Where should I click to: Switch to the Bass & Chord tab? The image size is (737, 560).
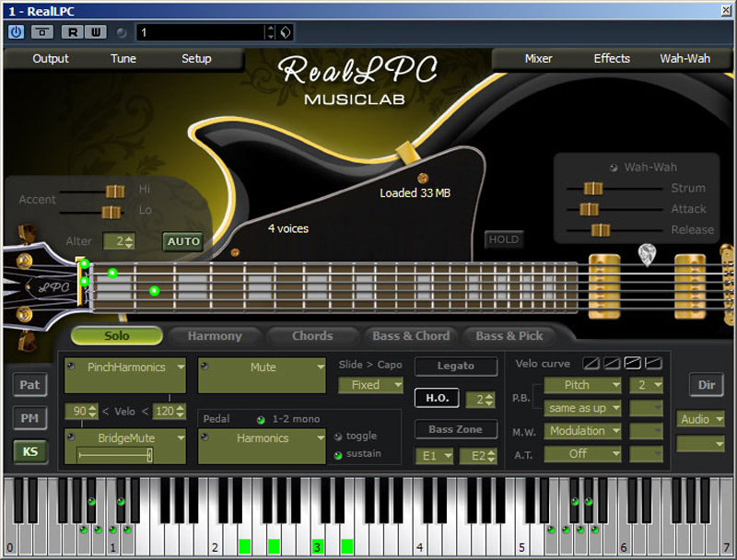(411, 336)
